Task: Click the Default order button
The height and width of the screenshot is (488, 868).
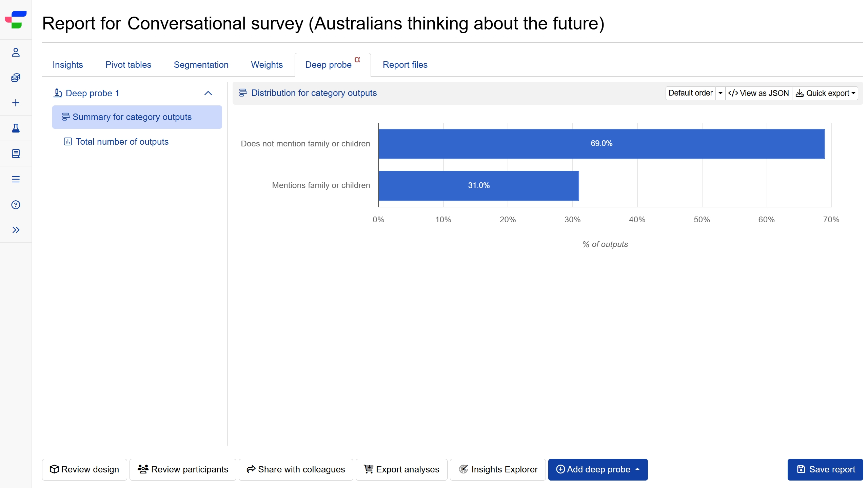Action: (x=691, y=93)
